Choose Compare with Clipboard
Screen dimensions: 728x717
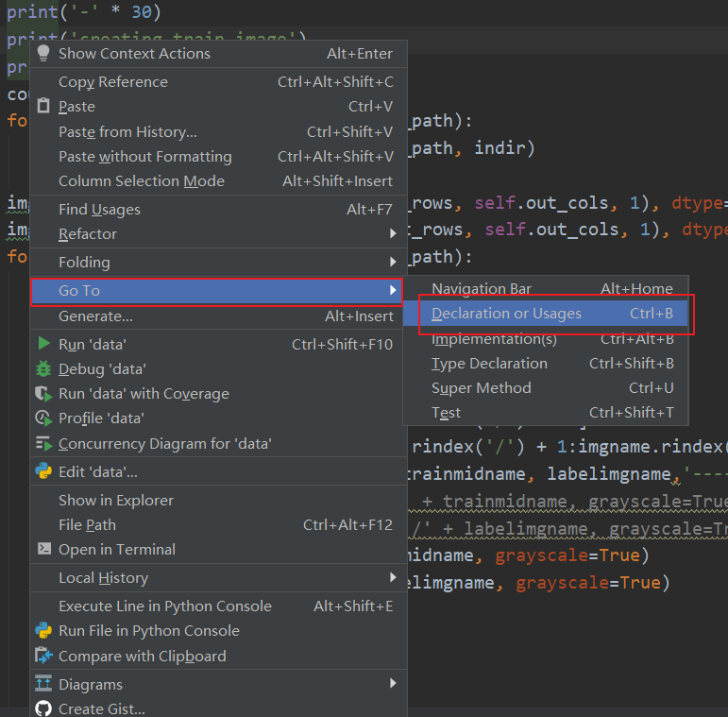click(x=219, y=656)
